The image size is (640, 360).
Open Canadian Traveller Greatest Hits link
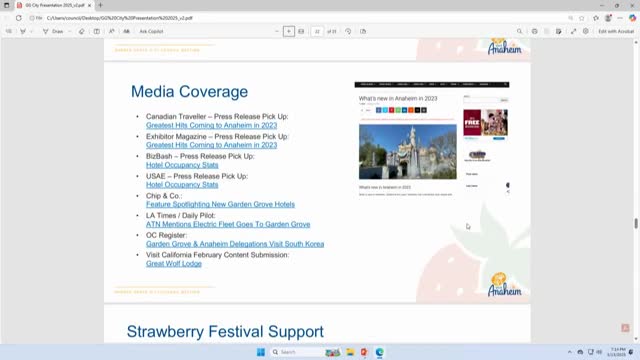[211, 125]
